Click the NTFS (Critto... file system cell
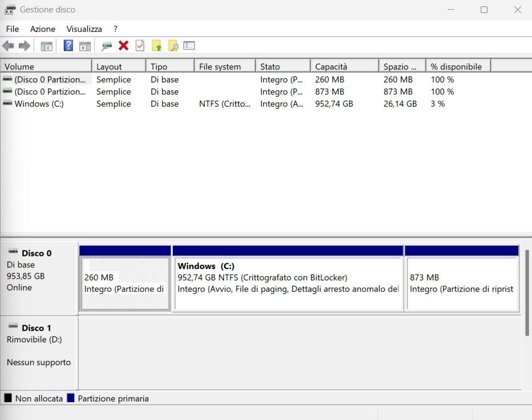This screenshot has width=532, height=420. (225, 104)
